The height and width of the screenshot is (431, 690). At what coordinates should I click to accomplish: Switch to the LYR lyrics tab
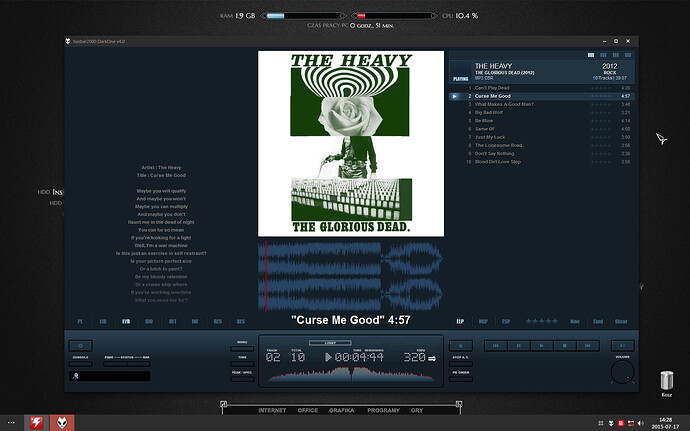pyautogui.click(x=126, y=321)
